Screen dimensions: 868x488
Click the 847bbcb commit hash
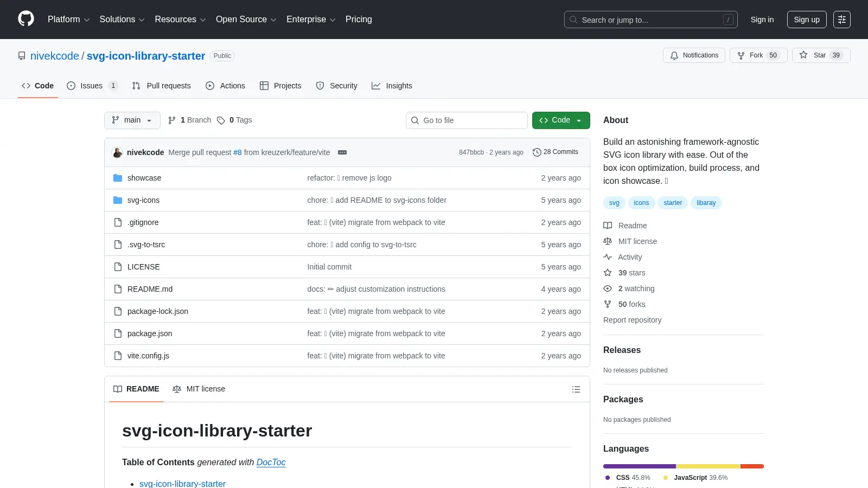(x=471, y=152)
